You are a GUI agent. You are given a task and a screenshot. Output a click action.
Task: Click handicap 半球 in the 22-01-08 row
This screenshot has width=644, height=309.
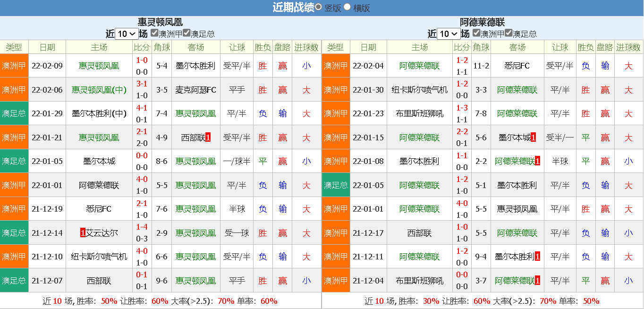[560, 161]
